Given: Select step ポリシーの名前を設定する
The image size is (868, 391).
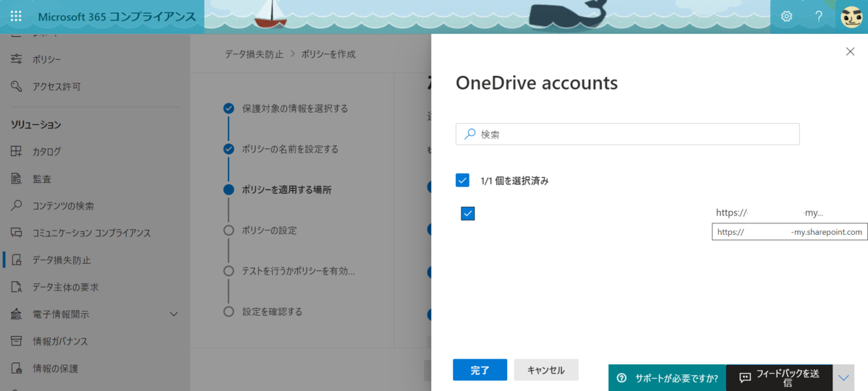Looking at the screenshot, I should [x=290, y=149].
